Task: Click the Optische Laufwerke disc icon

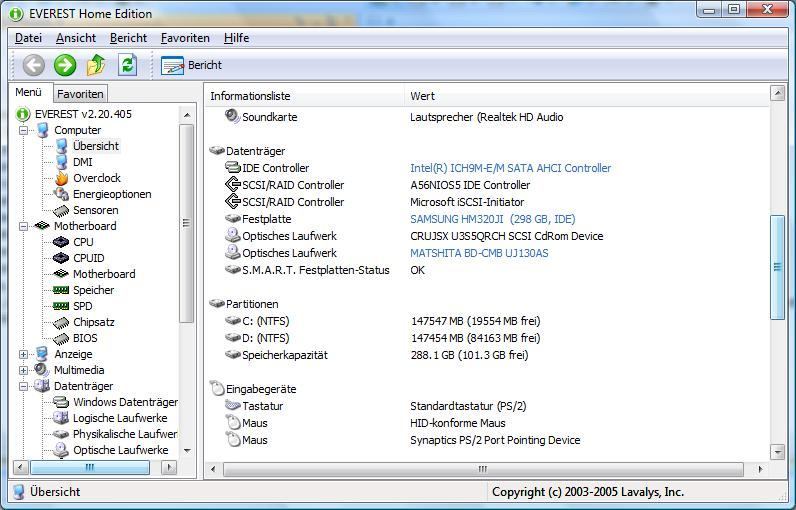Action: (61, 450)
